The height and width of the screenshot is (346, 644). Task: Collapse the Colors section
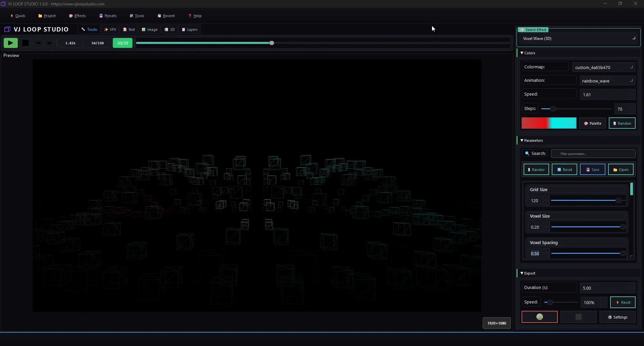point(527,53)
